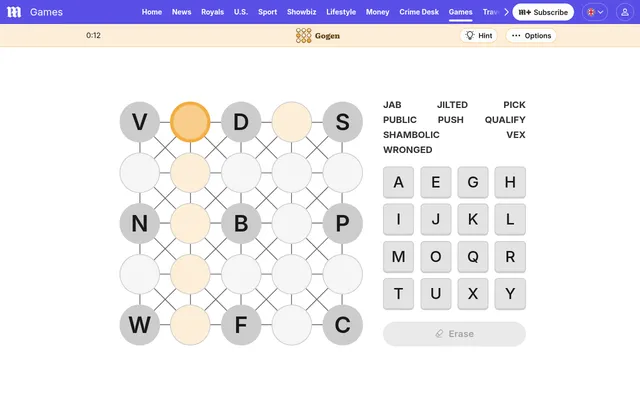Choose letter L tile
Viewport: 640px width, 400px height.
(x=510, y=219)
